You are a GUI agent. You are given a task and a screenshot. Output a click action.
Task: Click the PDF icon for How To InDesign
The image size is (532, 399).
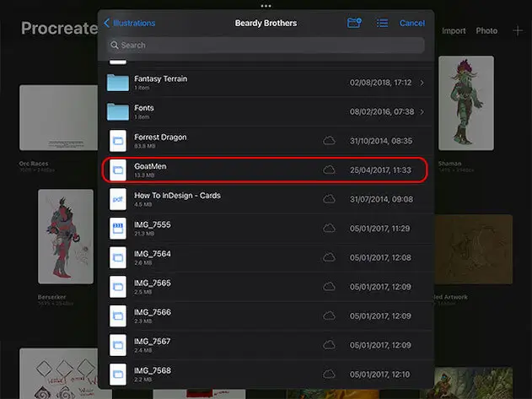coord(118,199)
